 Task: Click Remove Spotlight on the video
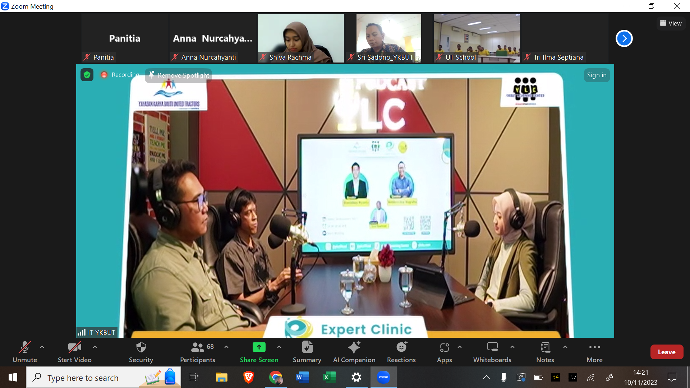pyautogui.click(x=179, y=75)
